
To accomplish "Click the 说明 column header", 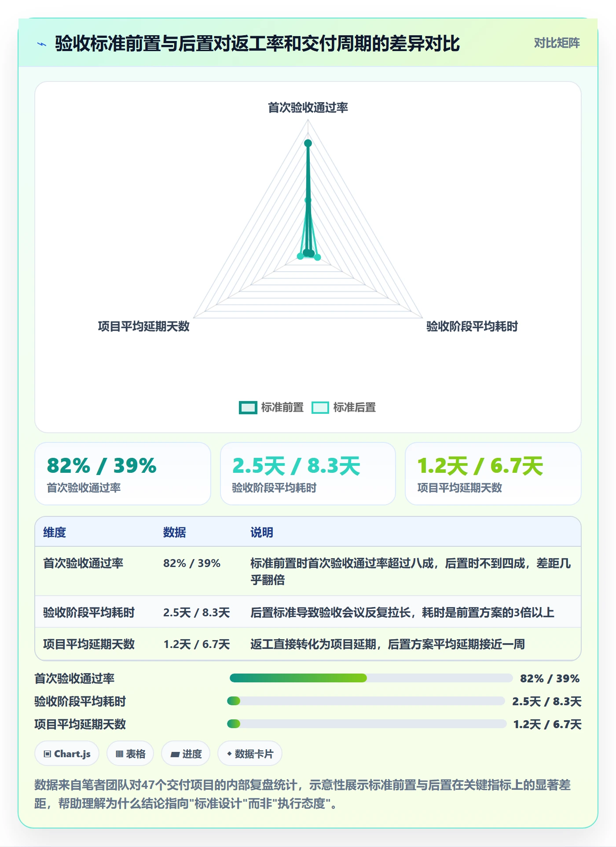I will point(262,532).
